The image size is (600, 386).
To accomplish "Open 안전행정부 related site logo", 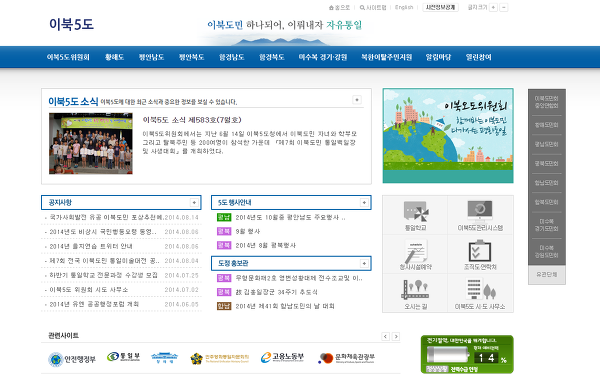I will 72,359.
